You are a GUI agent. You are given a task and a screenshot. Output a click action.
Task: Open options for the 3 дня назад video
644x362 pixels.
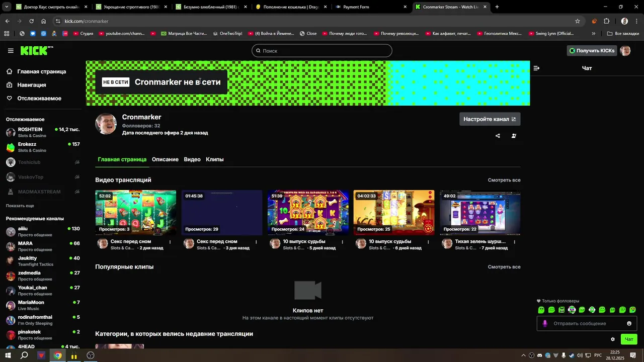[256, 242]
